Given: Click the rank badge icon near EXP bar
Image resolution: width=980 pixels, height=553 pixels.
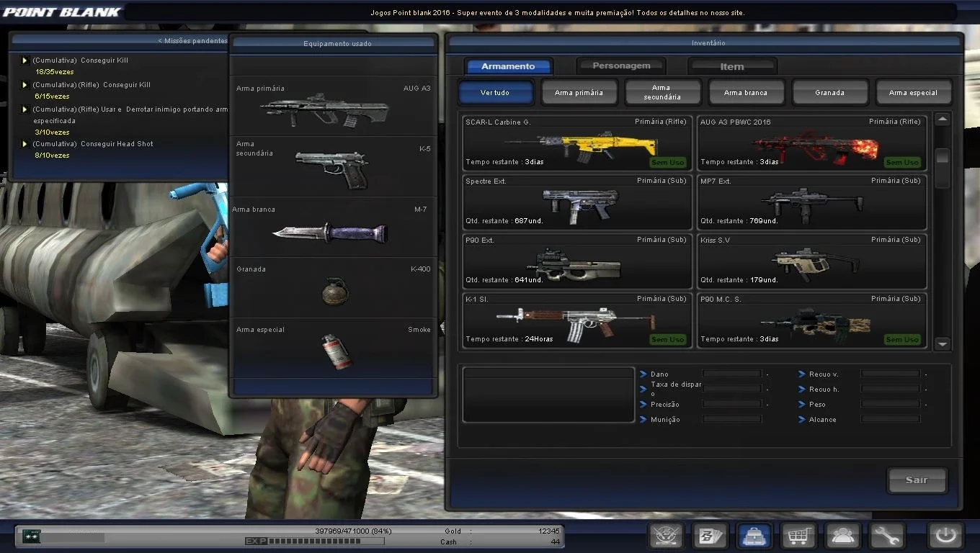Looking at the screenshot, I should click(32, 536).
